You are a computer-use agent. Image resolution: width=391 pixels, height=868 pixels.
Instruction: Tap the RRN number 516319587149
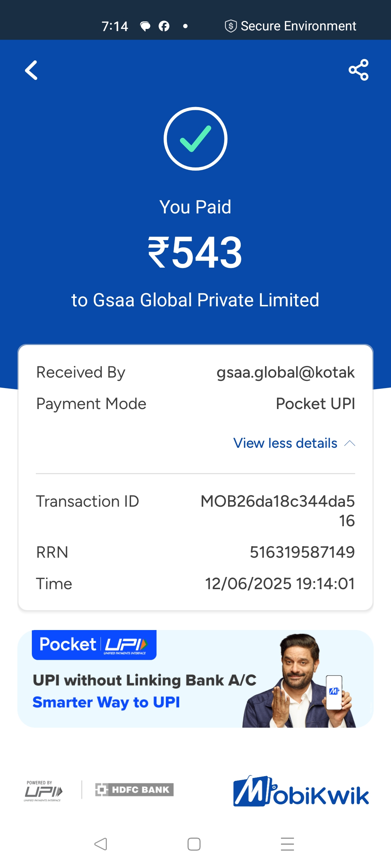click(x=302, y=552)
